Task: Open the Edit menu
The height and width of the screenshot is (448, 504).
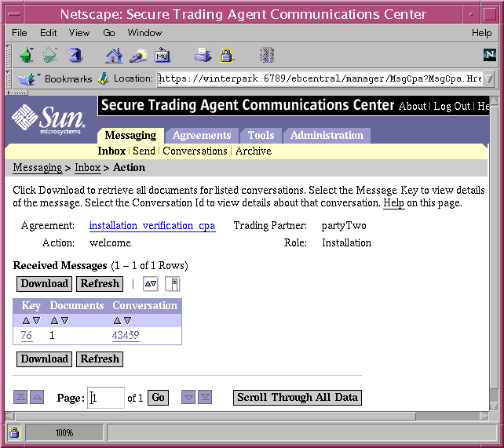Action: click(x=48, y=33)
